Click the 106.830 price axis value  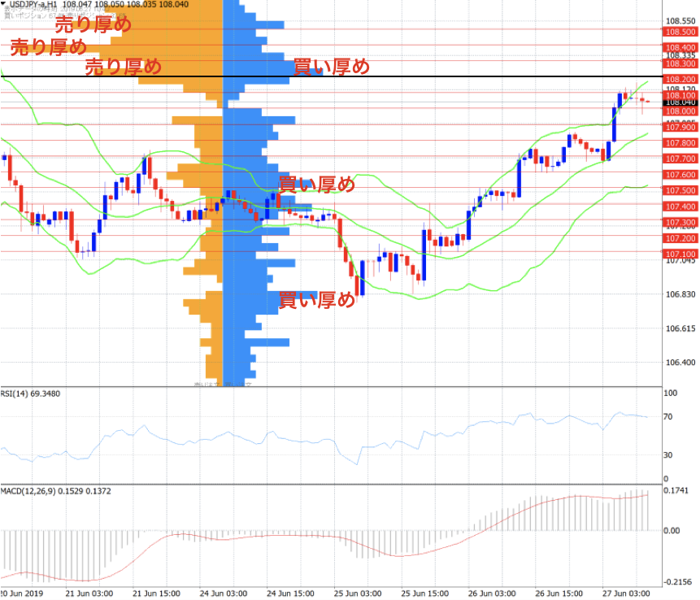680,294
